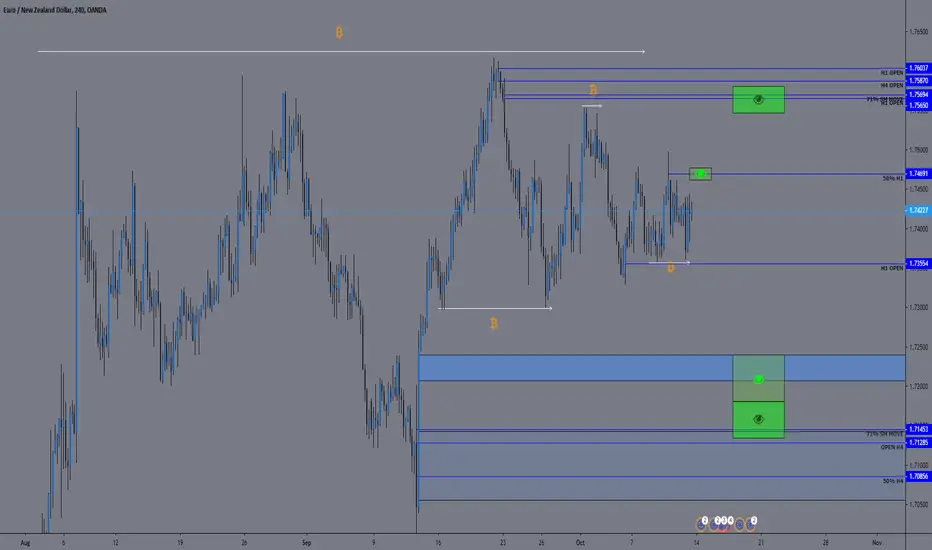Open the leftmost economic event icon near date 14

701,524
